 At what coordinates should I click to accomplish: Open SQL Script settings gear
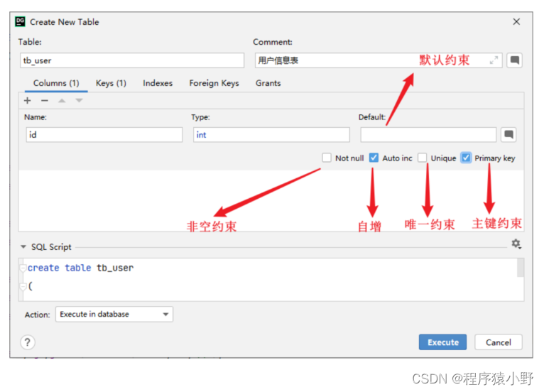(516, 244)
